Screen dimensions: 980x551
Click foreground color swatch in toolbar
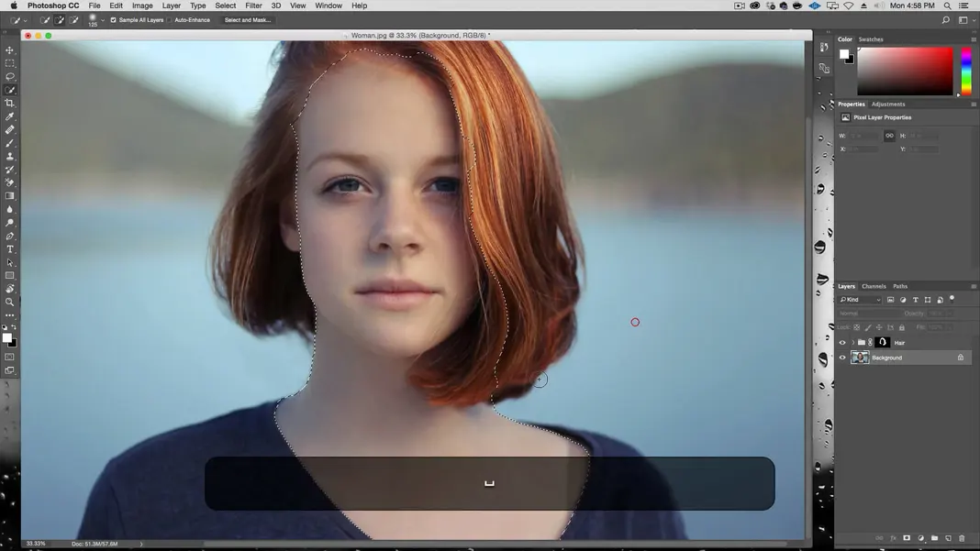[6, 338]
